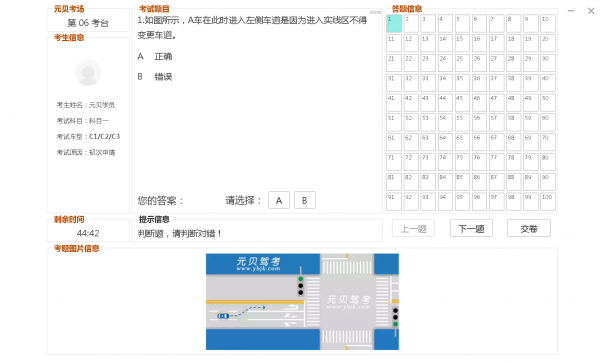Click the candidate avatar picture
Image resolution: width=600 pixels, height=363 pixels.
click(x=88, y=73)
